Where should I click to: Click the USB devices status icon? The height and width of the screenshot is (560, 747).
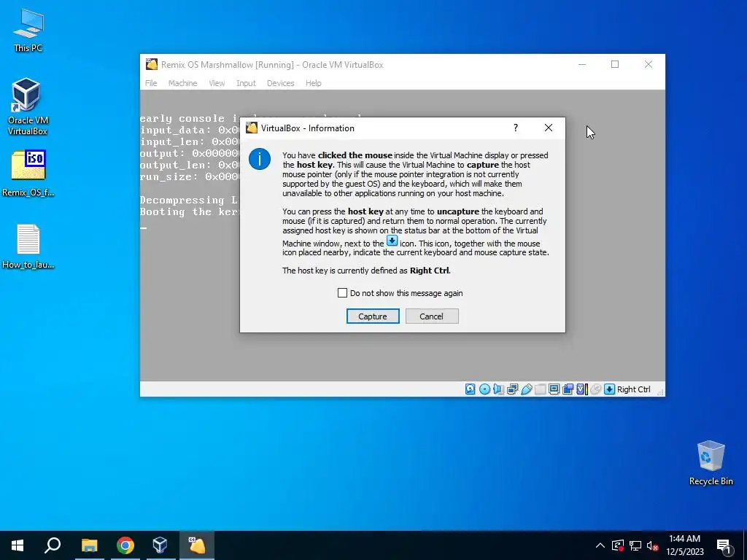527,389
